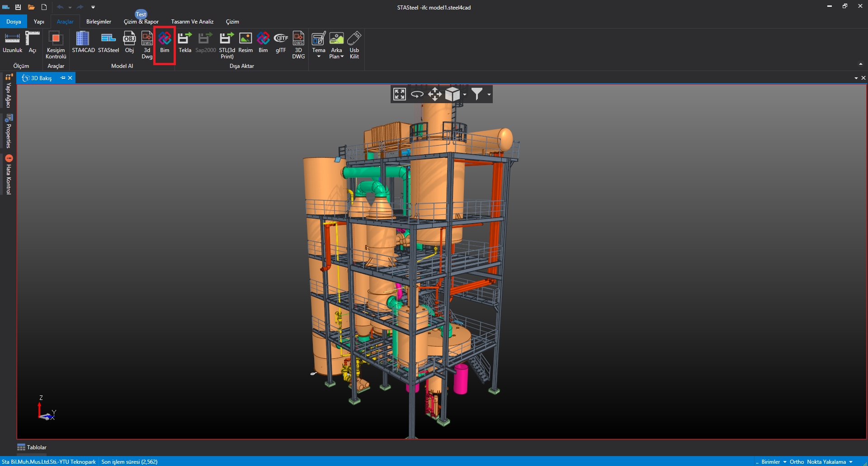
Task: Switch to the Birleşimler ribbon tab
Action: coord(99,22)
